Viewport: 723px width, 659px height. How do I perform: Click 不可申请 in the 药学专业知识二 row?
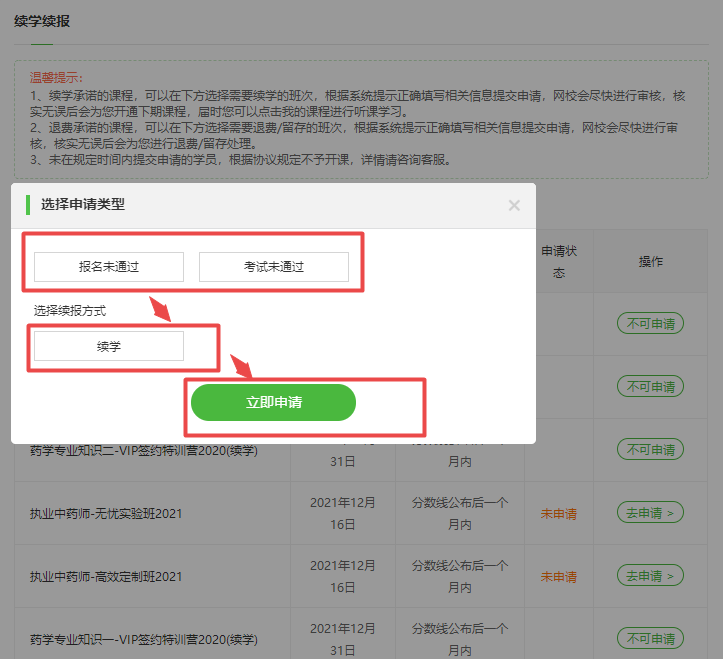pyautogui.click(x=650, y=449)
